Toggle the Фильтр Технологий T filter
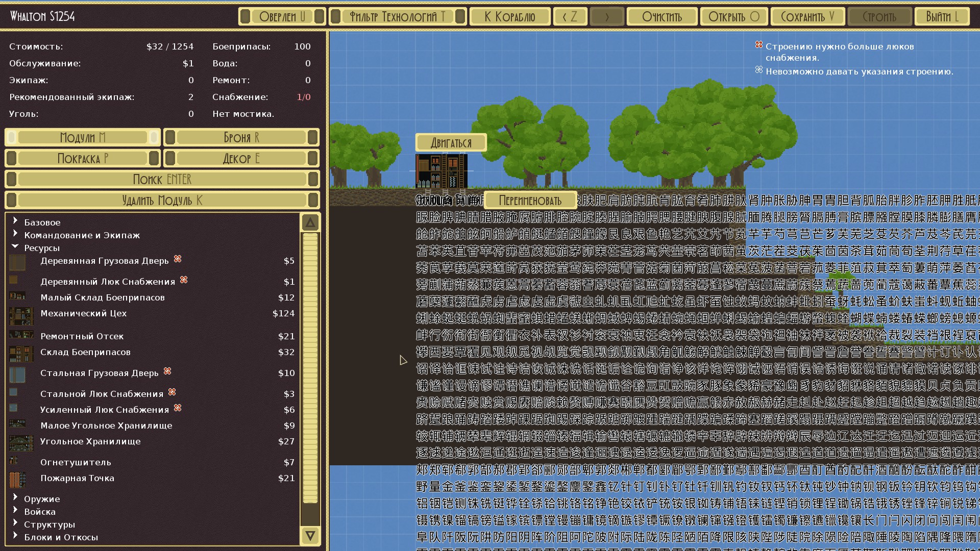The height and width of the screenshot is (551, 980). pos(397,16)
